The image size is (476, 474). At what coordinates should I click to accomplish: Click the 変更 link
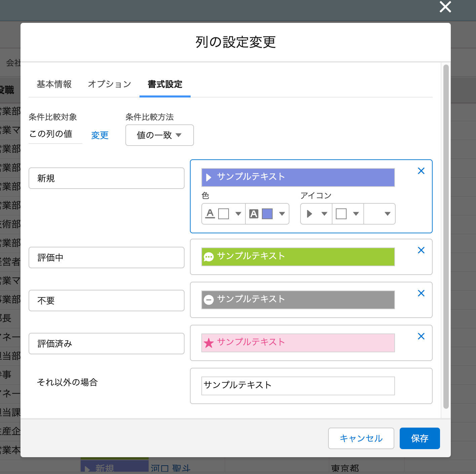pos(100,135)
